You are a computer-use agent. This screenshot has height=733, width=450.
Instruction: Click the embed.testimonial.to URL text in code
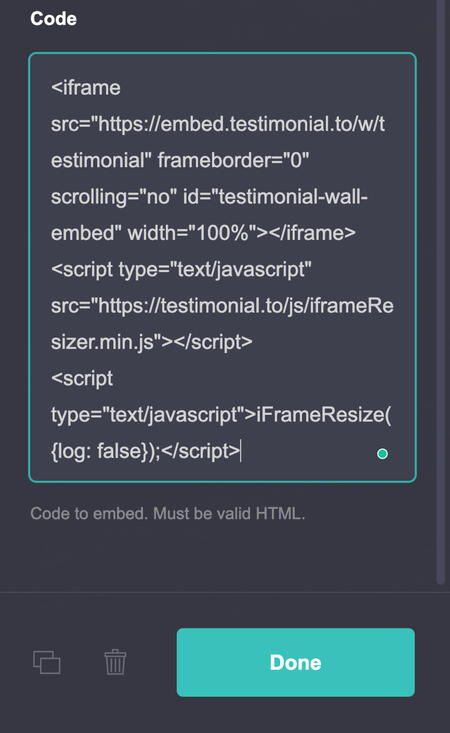pos(218,124)
